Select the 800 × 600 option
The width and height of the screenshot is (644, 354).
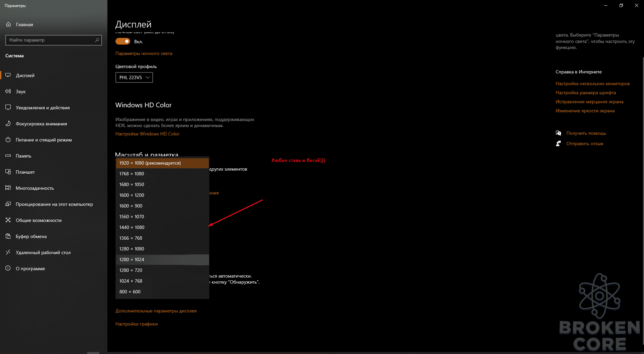162,292
